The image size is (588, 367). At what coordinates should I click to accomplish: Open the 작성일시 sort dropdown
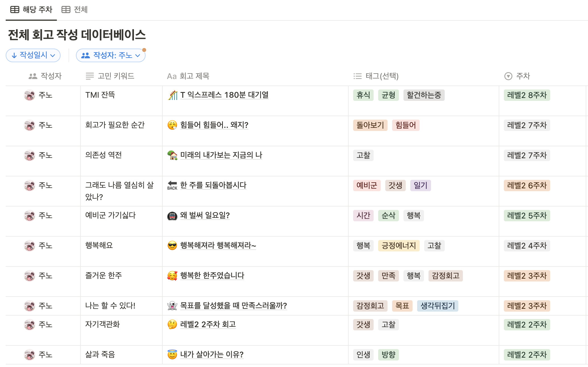33,55
